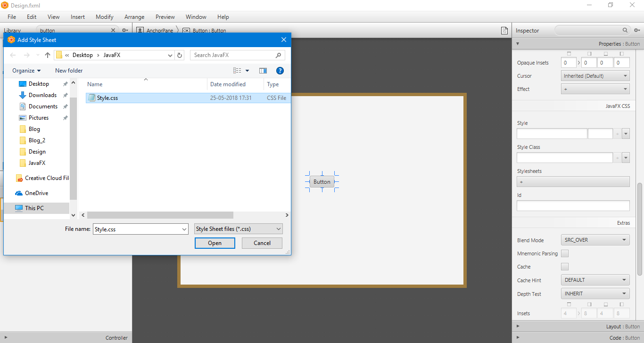Screen dimensions: 644x343
Task: Open the Library panel settings gear
Action: click(124, 30)
